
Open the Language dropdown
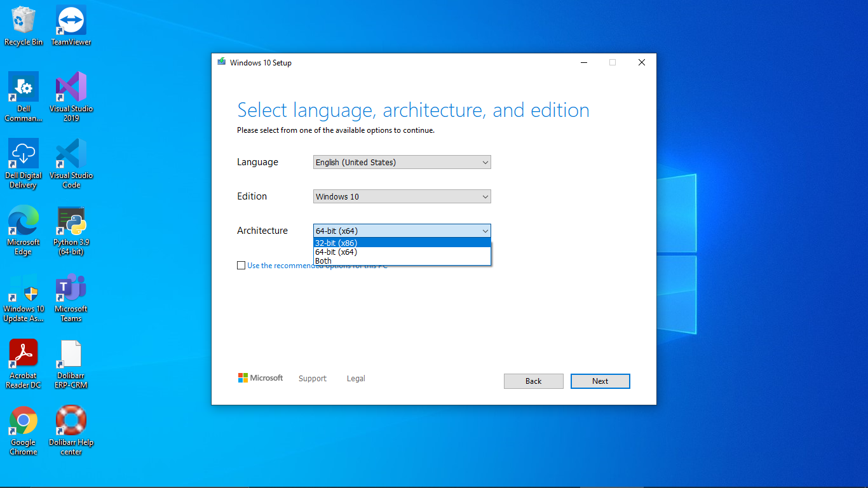[x=402, y=162]
